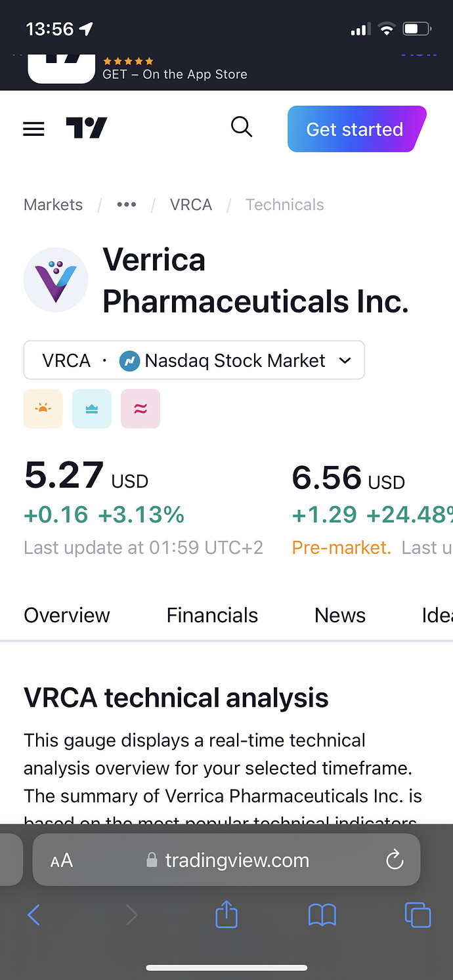
Task: Open the search magnifier icon
Action: click(x=242, y=127)
